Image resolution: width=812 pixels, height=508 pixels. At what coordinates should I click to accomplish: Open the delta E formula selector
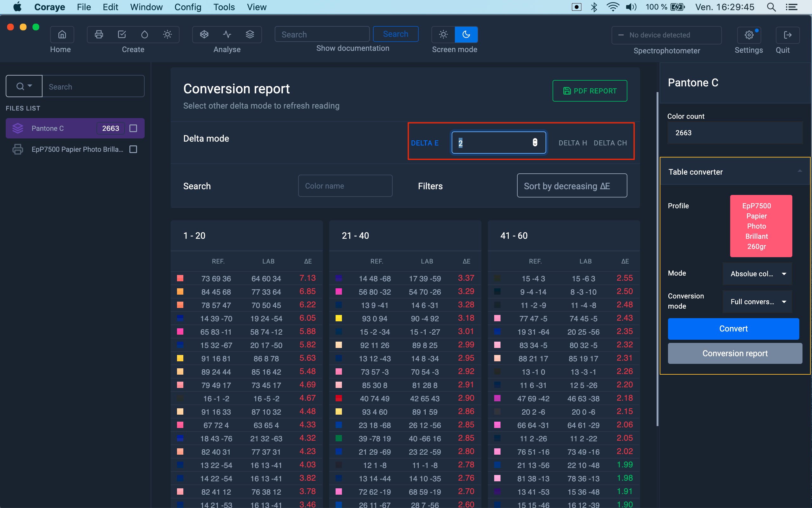499,143
